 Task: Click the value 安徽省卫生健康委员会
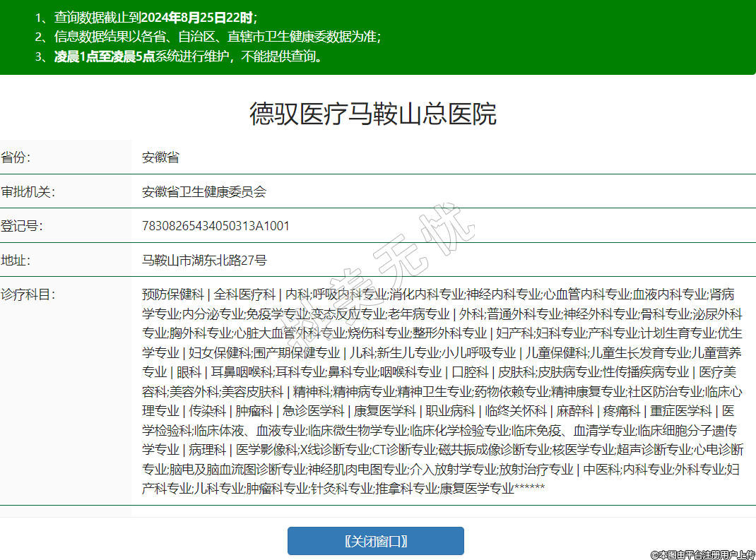click(203, 192)
